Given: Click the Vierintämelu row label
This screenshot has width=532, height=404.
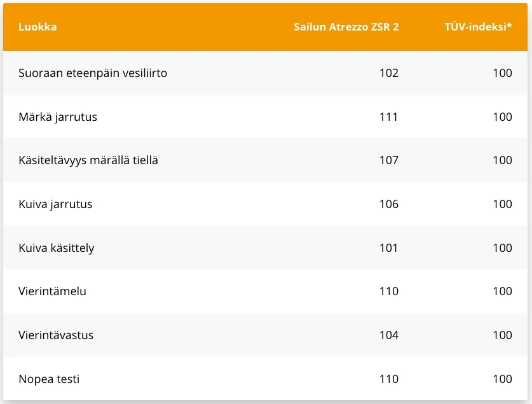Looking at the screenshot, I should point(52,291).
